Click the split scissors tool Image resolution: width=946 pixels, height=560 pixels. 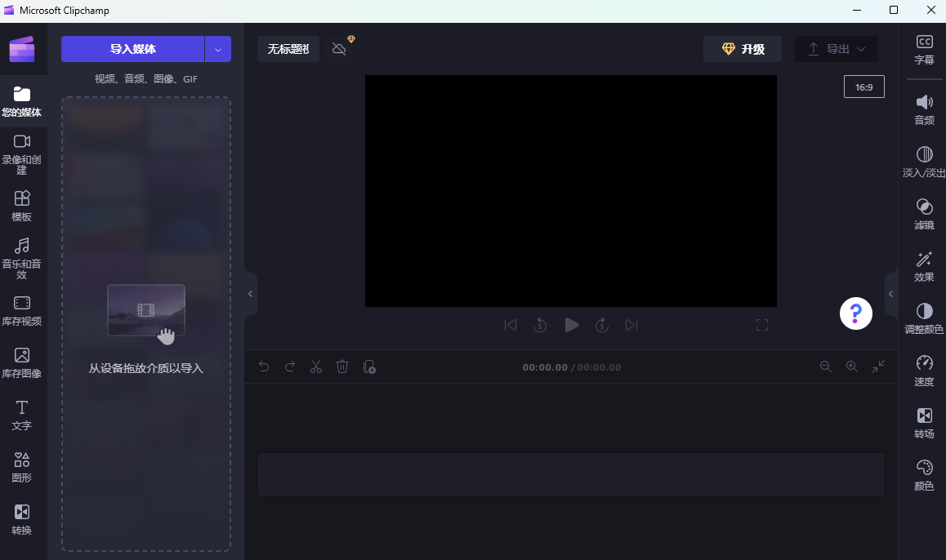click(x=316, y=367)
